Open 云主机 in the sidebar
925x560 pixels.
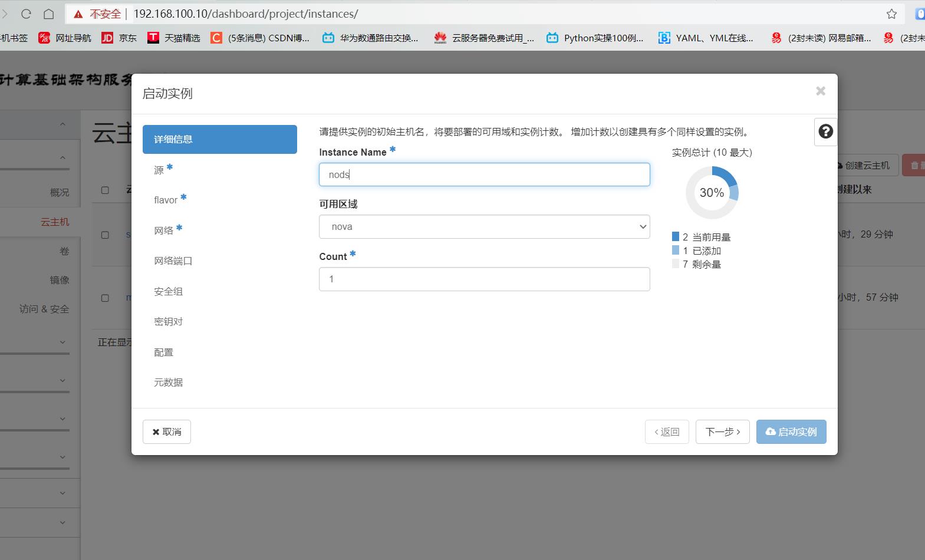55,222
